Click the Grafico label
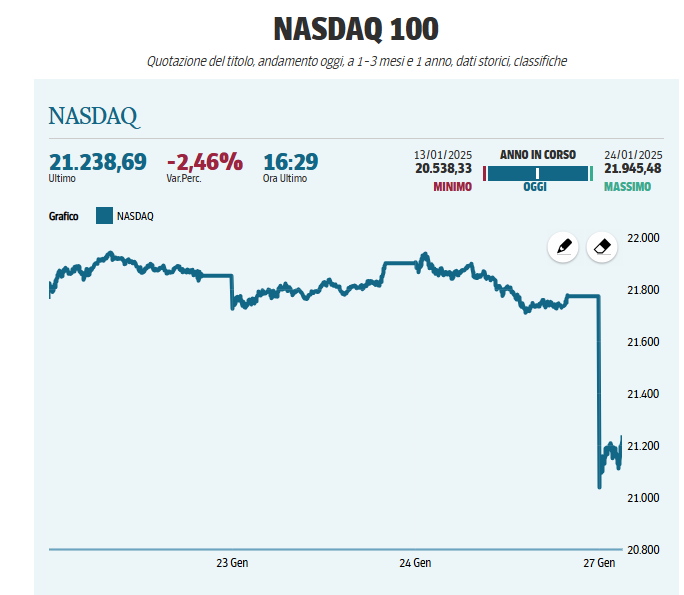The width and height of the screenshot is (684, 595). 64,216
